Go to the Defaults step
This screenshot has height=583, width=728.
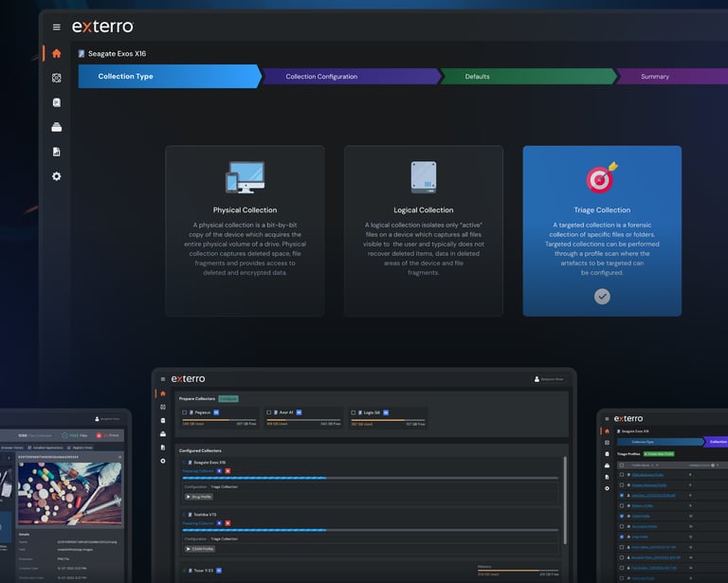coord(528,76)
